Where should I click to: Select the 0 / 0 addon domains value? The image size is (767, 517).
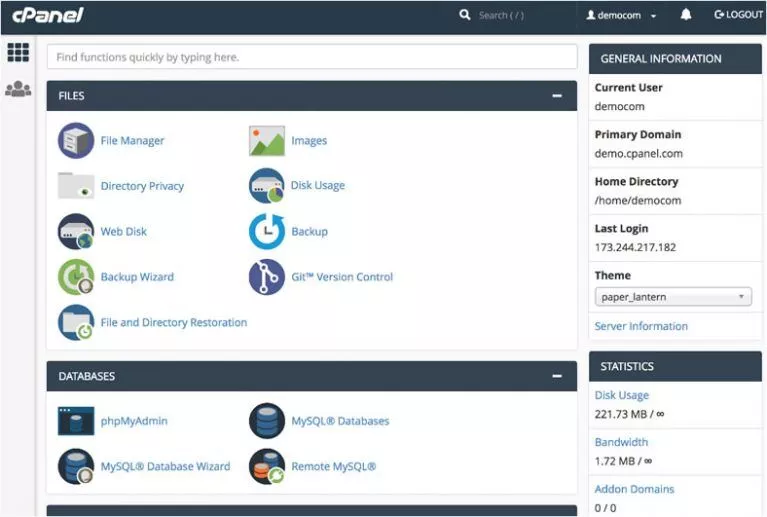[606, 508]
